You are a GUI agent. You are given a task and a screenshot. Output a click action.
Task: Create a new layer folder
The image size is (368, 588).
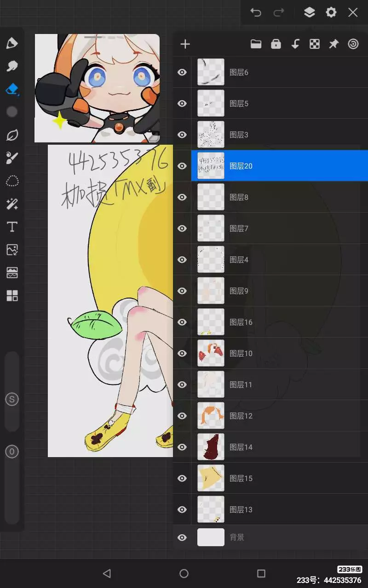[x=256, y=44]
